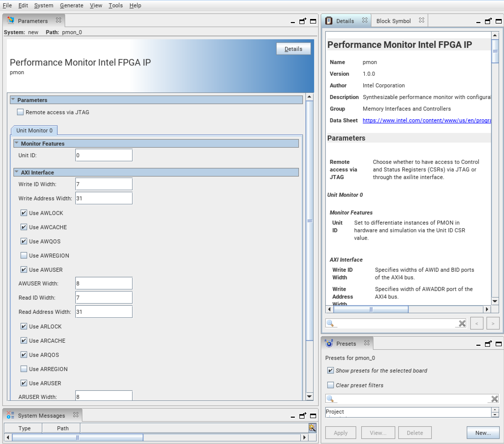Viewport: 504px width, 444px height.
Task: Open the Generate menu
Action: point(71,5)
